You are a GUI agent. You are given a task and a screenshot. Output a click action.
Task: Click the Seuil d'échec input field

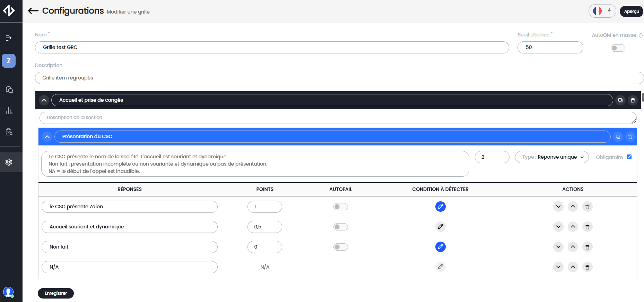pos(550,48)
